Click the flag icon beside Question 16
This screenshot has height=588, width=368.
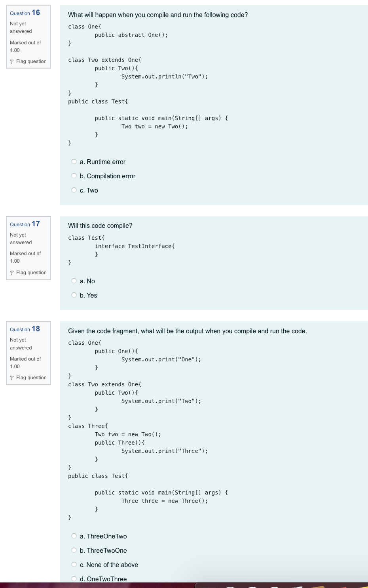(x=12, y=61)
